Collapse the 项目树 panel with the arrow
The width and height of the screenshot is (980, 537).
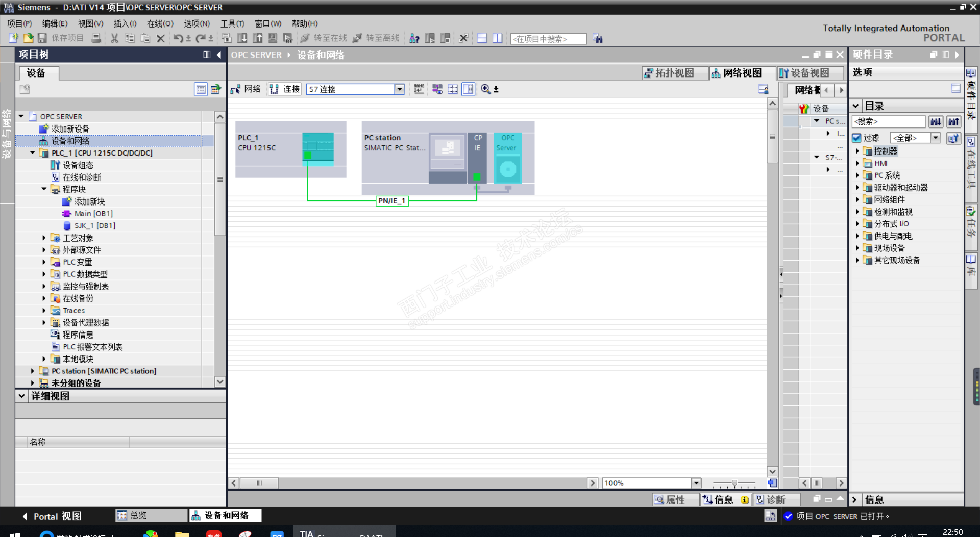point(219,55)
